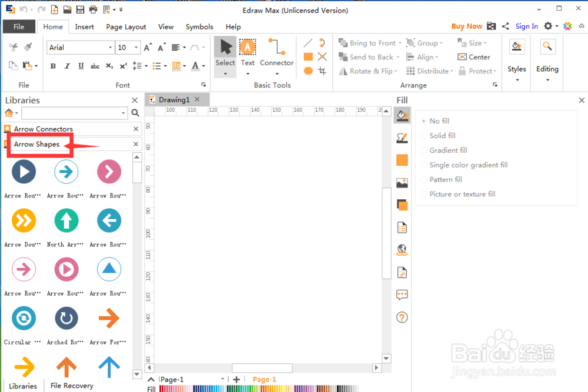Click the Buy Now link
Viewport: 588px width, 392px height.
pyautogui.click(x=467, y=26)
